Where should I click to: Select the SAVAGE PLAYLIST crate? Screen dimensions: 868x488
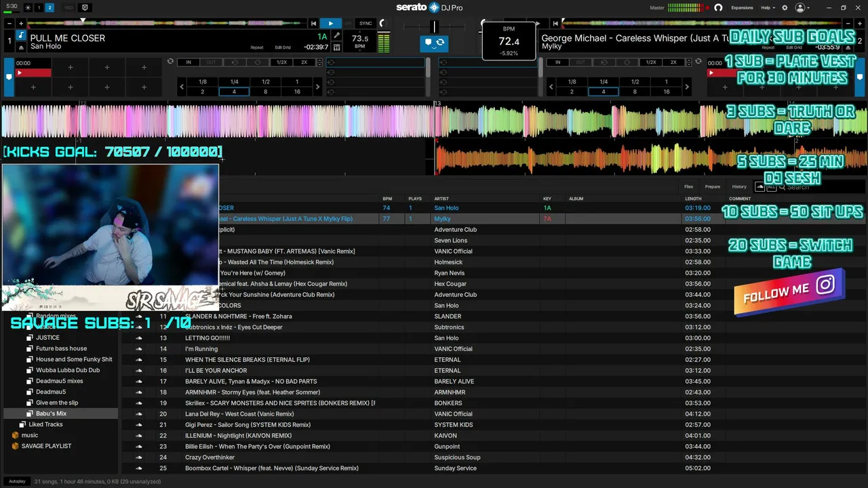coord(46,446)
